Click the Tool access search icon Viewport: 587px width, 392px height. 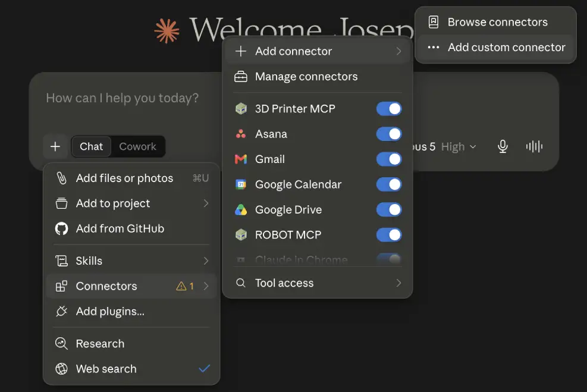[x=241, y=283]
